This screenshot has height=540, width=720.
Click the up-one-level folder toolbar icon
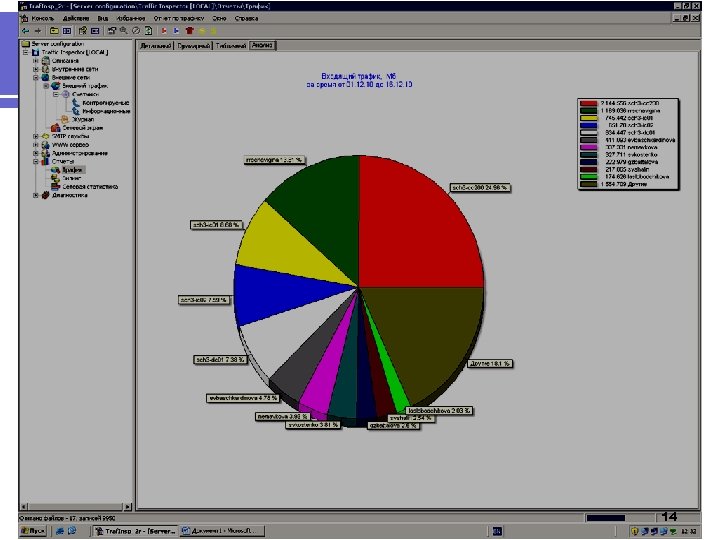pyautogui.click(x=54, y=31)
